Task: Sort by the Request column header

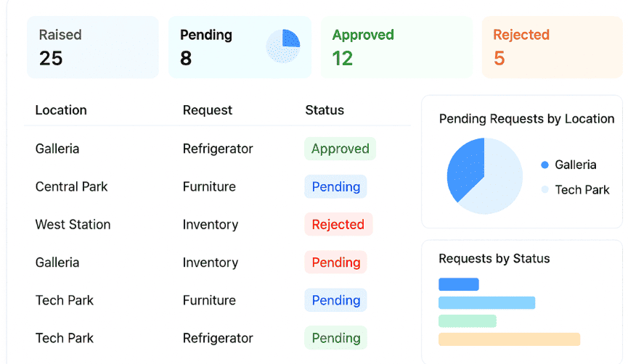Action: pos(208,110)
